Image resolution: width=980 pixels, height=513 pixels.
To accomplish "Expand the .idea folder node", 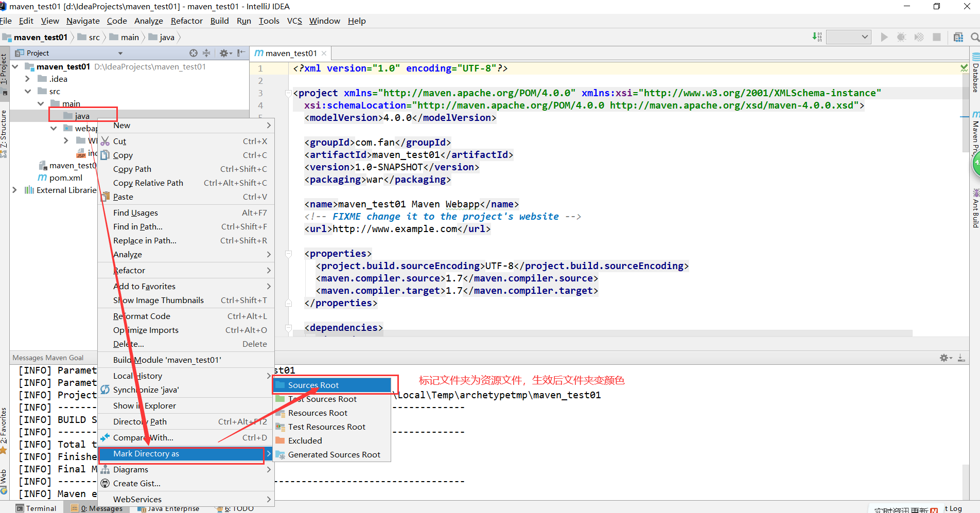I will [x=28, y=79].
